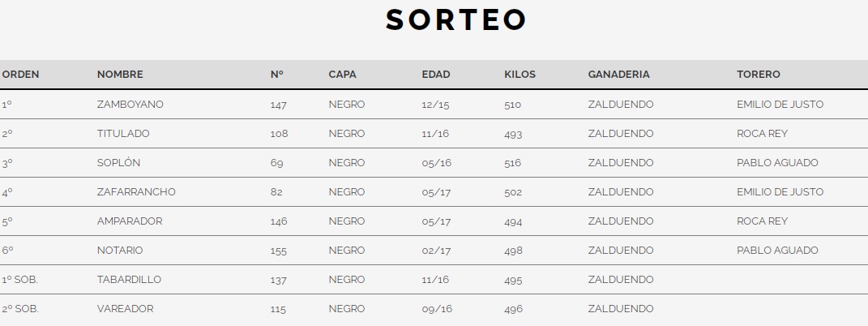Viewport: 868px width, 326px height.
Task: Click the SORTEO page heading
Action: pos(456,20)
